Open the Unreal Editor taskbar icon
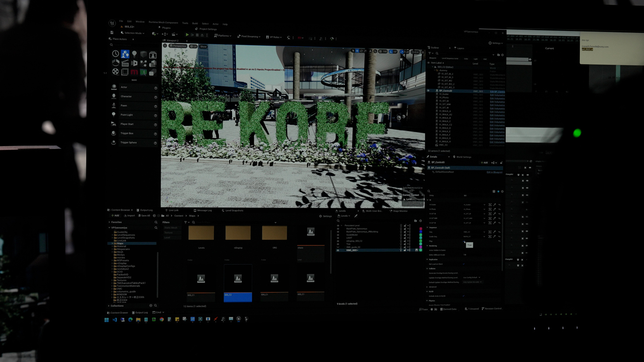 tap(239, 319)
